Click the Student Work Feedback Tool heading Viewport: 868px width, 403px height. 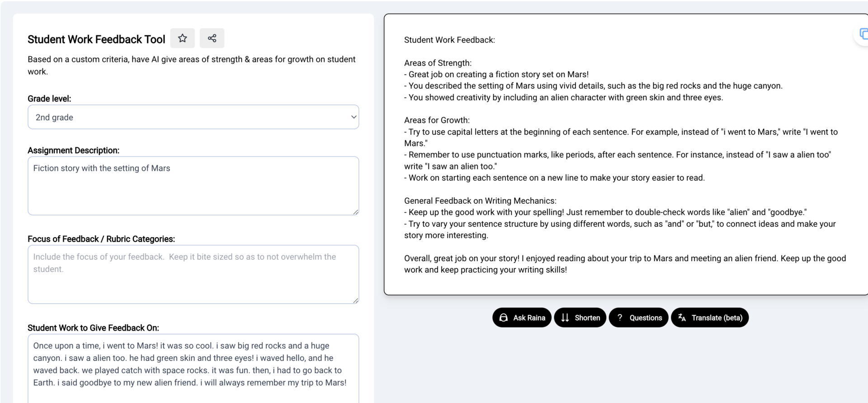(96, 39)
